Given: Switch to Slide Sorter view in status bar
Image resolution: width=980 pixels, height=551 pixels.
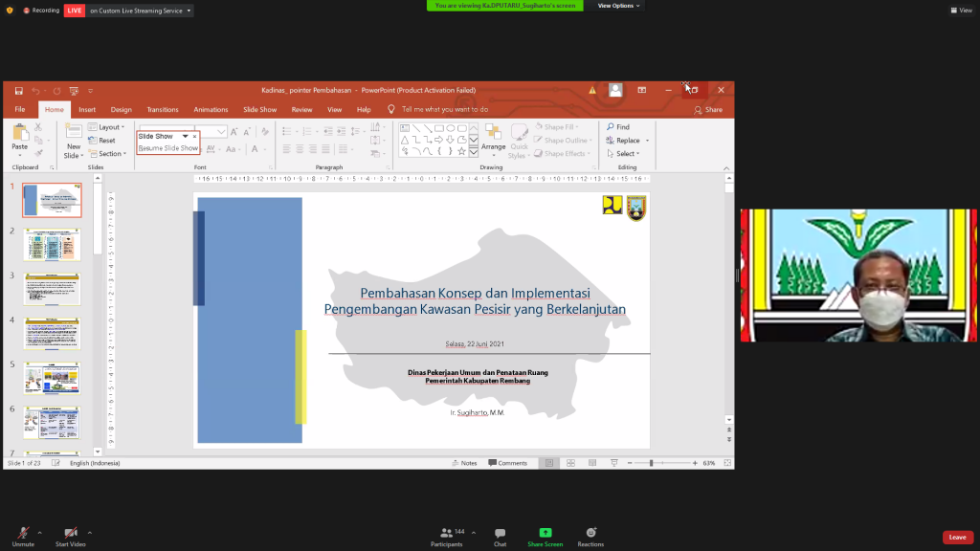Looking at the screenshot, I should (x=570, y=463).
